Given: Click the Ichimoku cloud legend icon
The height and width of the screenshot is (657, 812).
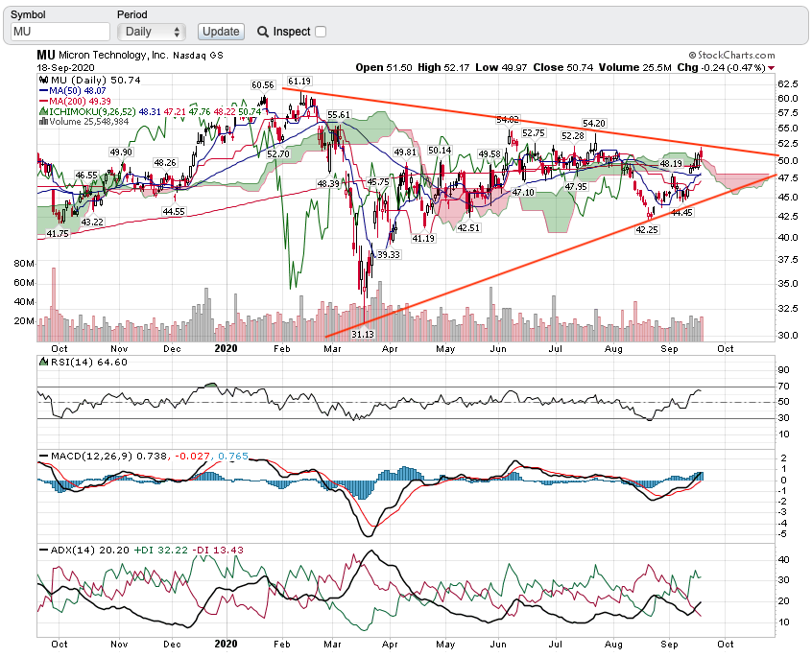Looking at the screenshot, I should point(41,111).
